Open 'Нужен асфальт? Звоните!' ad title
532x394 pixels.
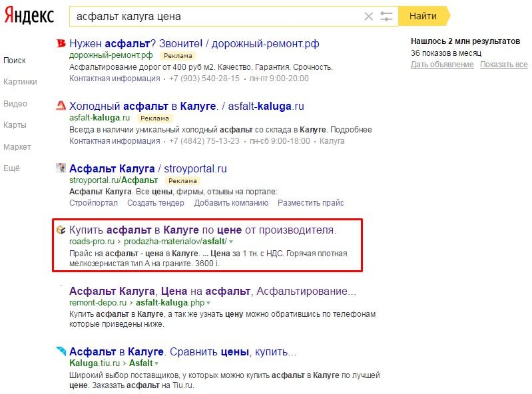tap(194, 43)
